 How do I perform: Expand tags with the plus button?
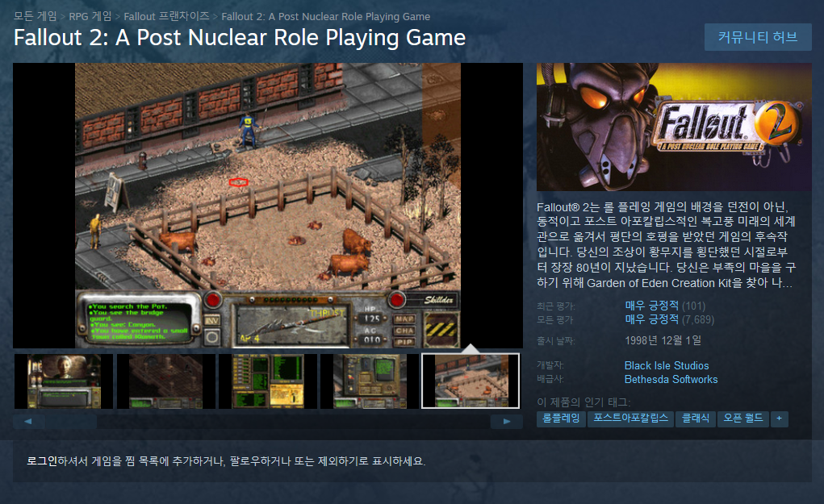point(780,419)
